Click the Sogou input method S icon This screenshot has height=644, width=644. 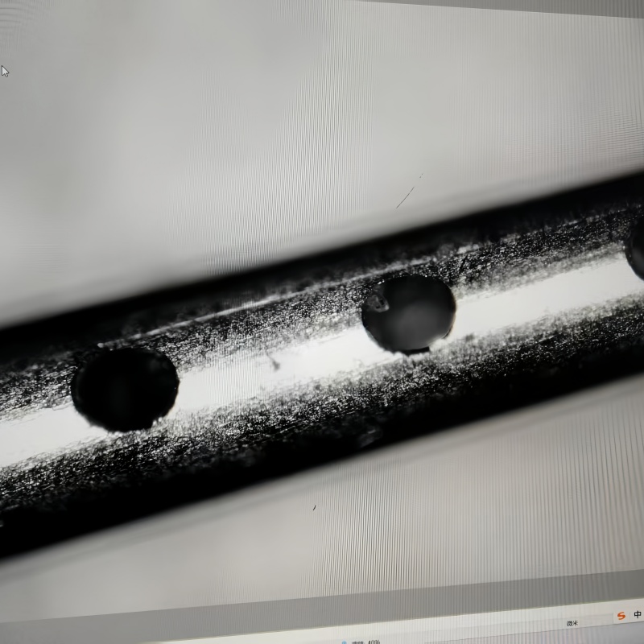tap(620, 617)
